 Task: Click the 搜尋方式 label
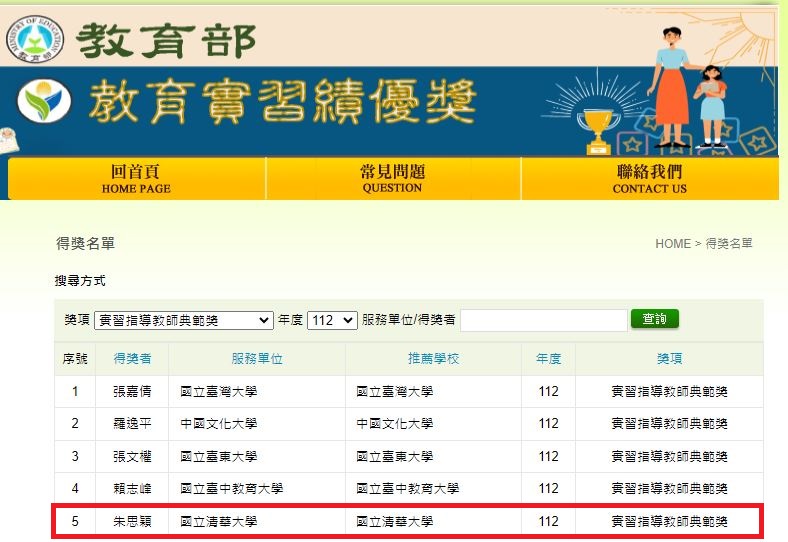[x=80, y=281]
